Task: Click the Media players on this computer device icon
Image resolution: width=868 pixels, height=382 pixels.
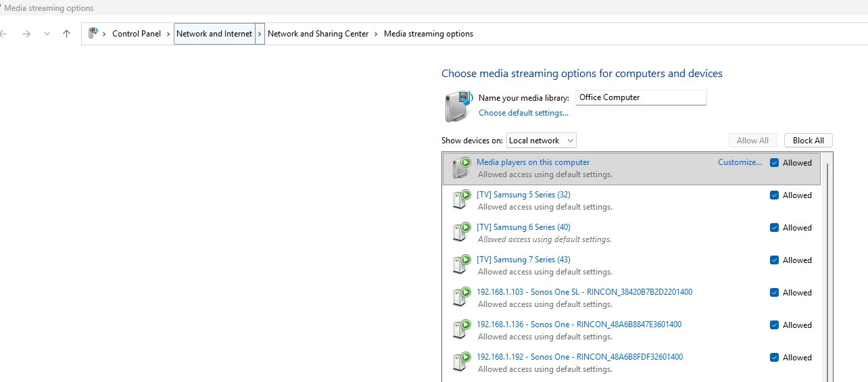Action: [x=462, y=168]
